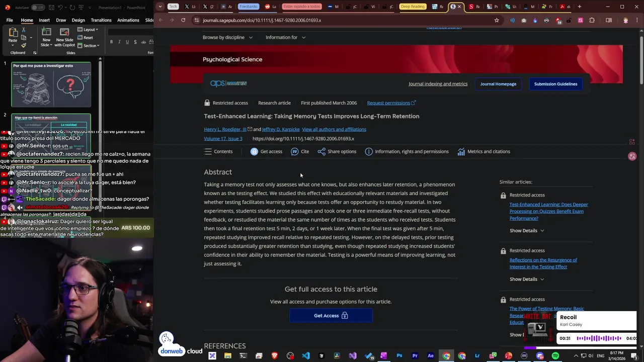Reset the slide via the Reset button
644x362 pixels.
coord(85,38)
